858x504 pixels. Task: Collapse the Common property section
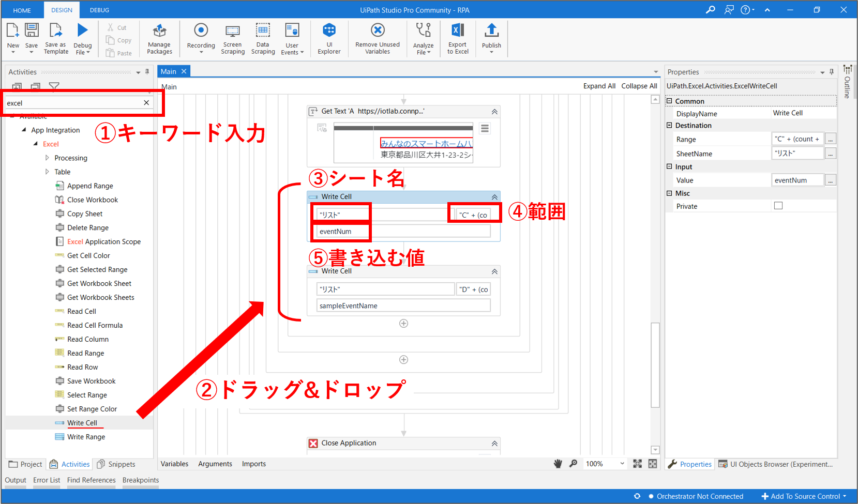coord(669,101)
